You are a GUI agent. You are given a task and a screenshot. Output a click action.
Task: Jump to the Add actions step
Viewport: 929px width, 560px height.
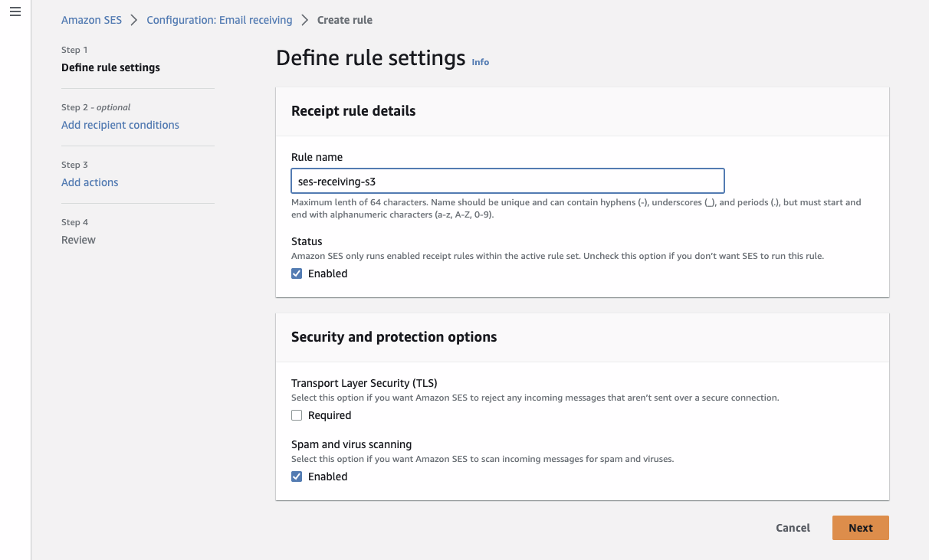pos(90,182)
